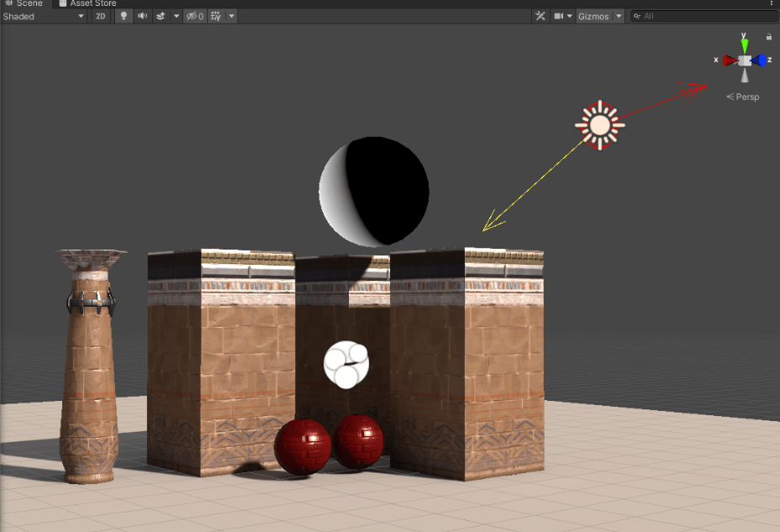The image size is (780, 532).
Task: Open the scene effects dropdown arrow
Action: pyautogui.click(x=176, y=16)
